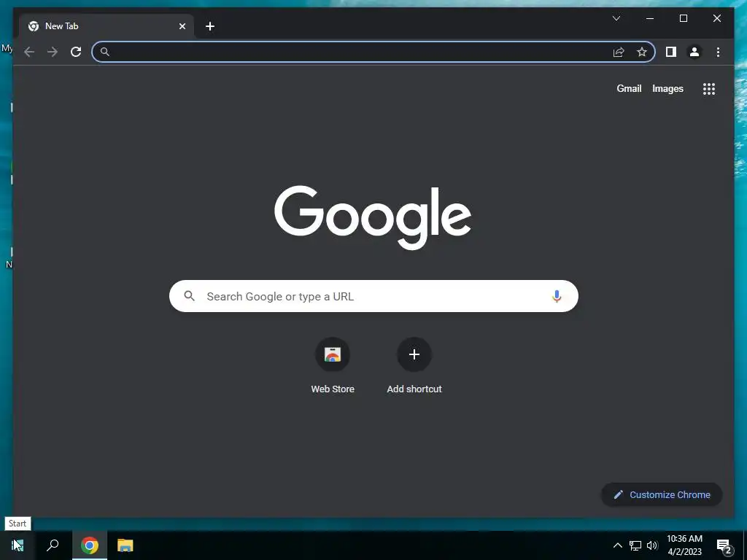Viewport: 747px width, 560px height.
Task: Open the volume control tray icon
Action: point(652,545)
